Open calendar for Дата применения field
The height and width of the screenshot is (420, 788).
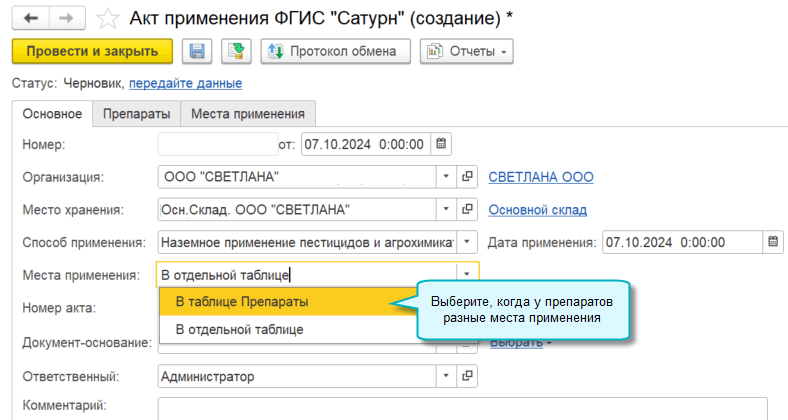[x=773, y=242]
